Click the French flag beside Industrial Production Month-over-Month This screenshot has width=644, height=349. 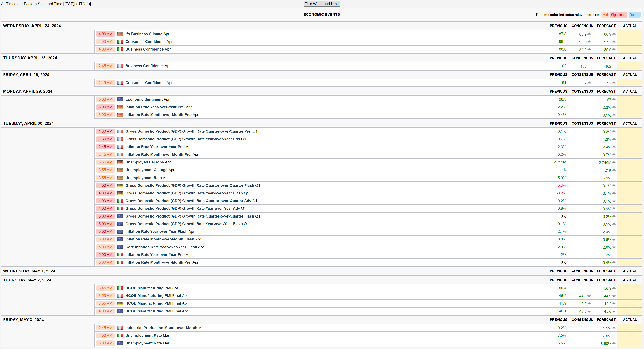[x=120, y=328]
